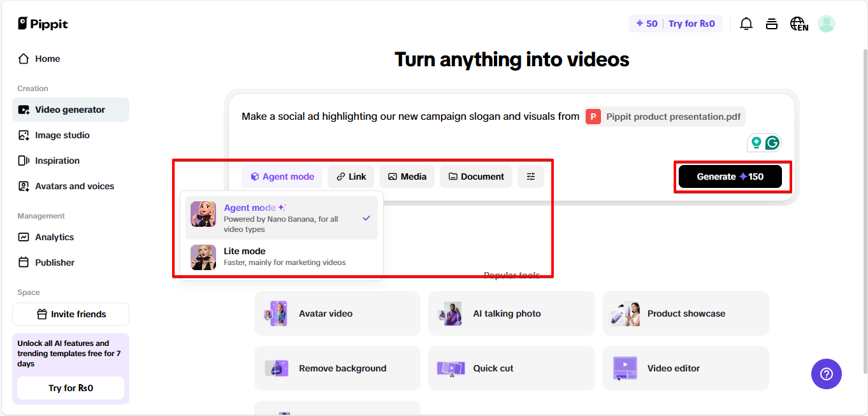Check notifications via the bell icon
This screenshot has width=868, height=416.
(x=746, y=23)
